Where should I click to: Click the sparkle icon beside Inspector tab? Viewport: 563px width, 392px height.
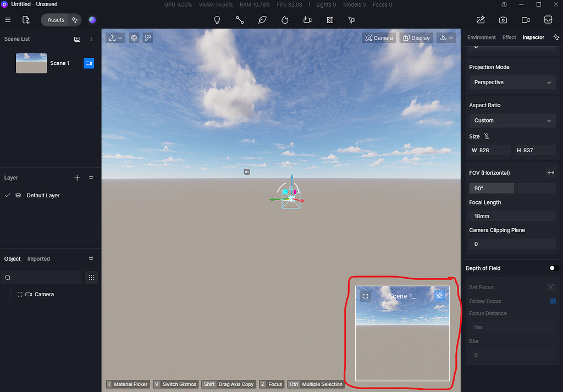(556, 37)
